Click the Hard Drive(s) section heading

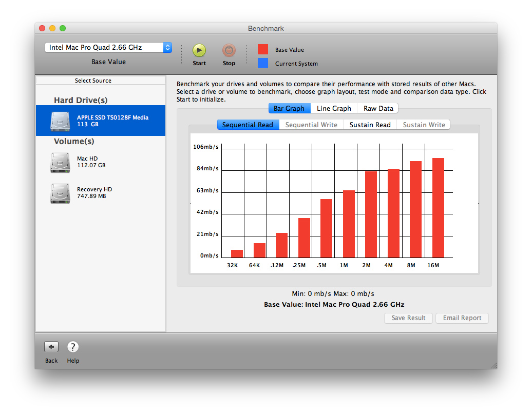click(x=81, y=101)
